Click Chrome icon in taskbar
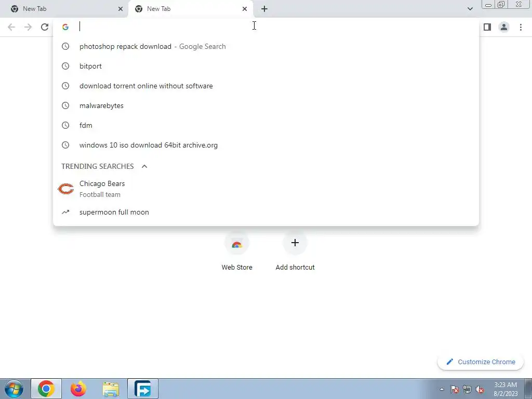Image resolution: width=532 pixels, height=399 pixels. tap(46, 389)
